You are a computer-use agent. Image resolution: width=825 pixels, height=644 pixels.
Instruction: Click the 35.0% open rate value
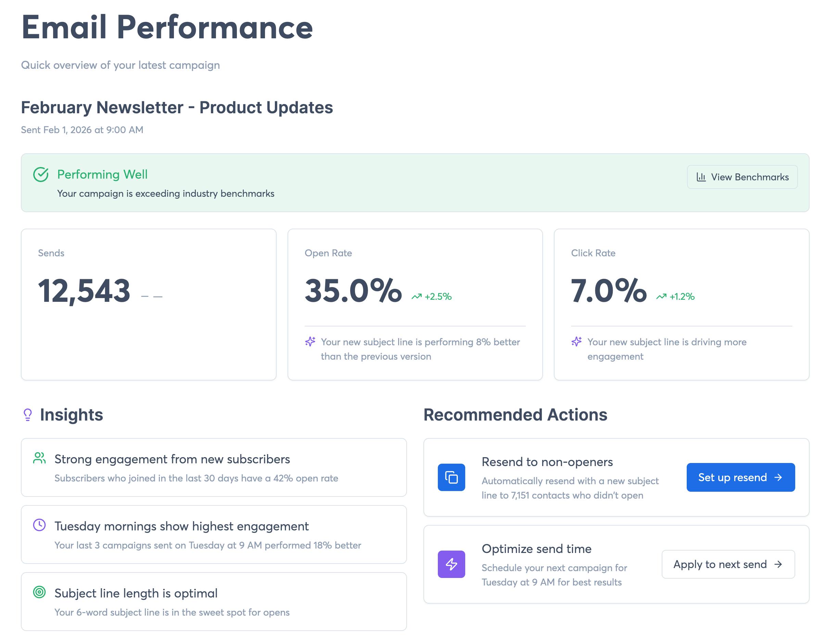click(353, 291)
